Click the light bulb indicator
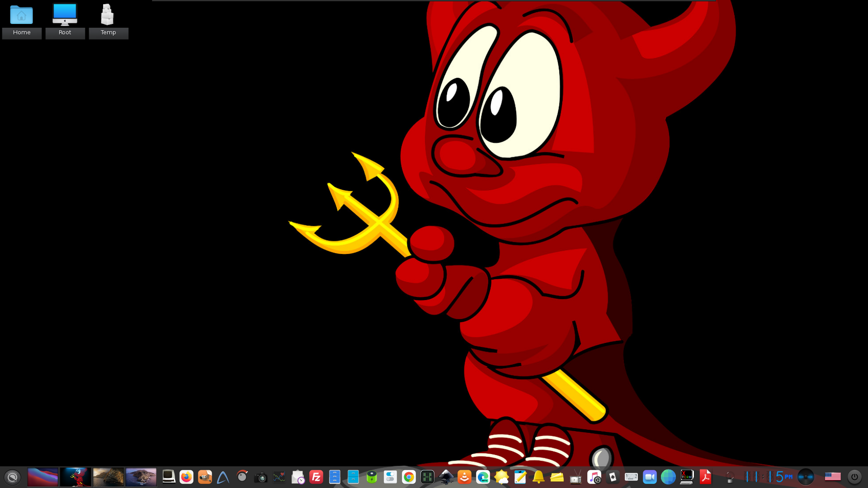The height and width of the screenshot is (488, 868). (729, 477)
